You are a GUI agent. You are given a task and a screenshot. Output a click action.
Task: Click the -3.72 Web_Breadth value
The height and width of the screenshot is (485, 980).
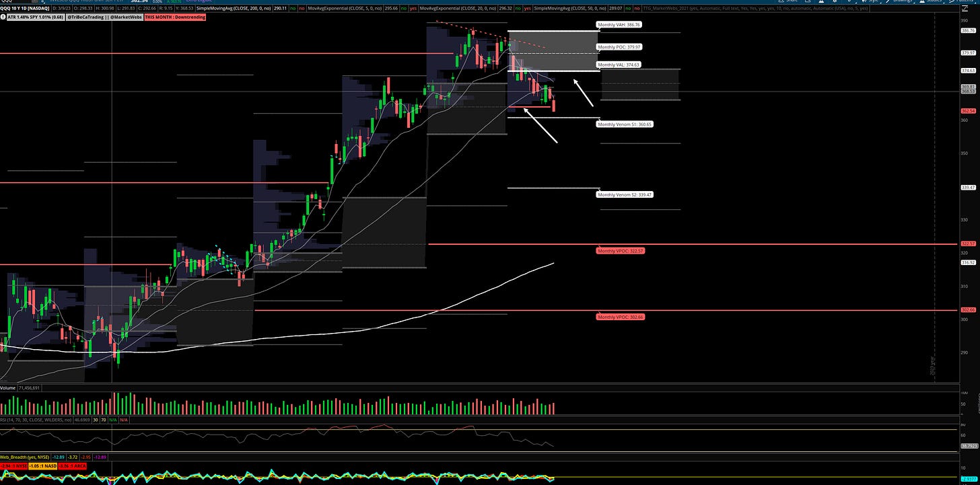[73, 457]
